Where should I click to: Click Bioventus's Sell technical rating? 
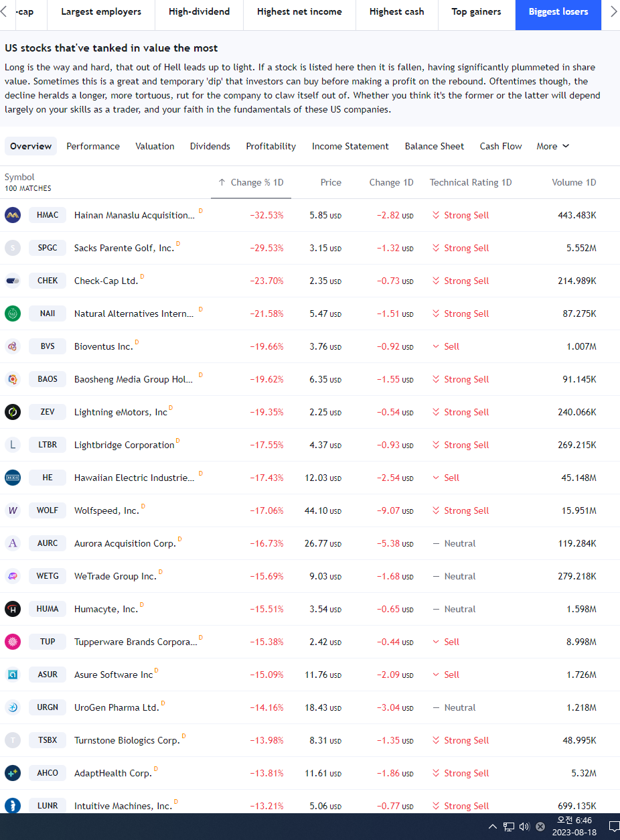click(446, 346)
